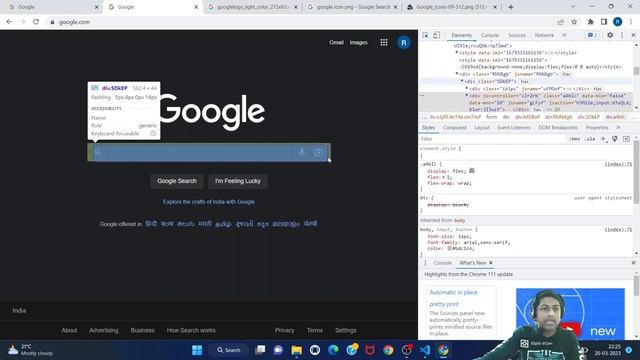Open Explore the crafts of India link
The height and width of the screenshot is (360, 640).
point(209,202)
